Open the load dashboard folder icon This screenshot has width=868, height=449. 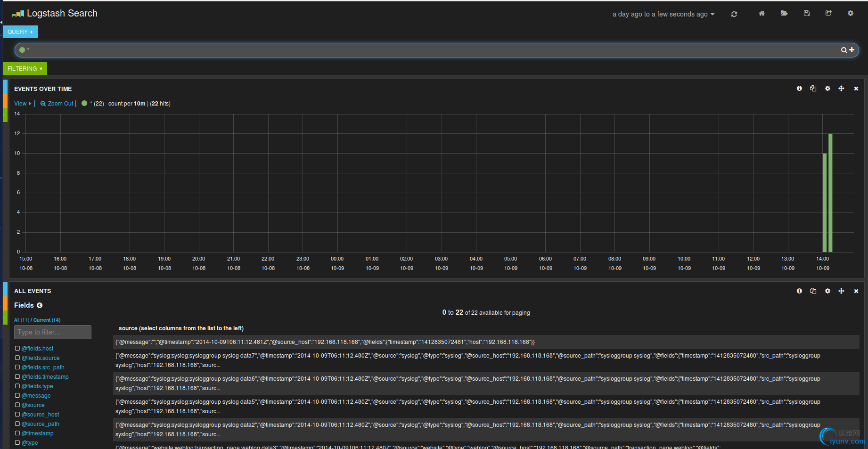coord(784,13)
